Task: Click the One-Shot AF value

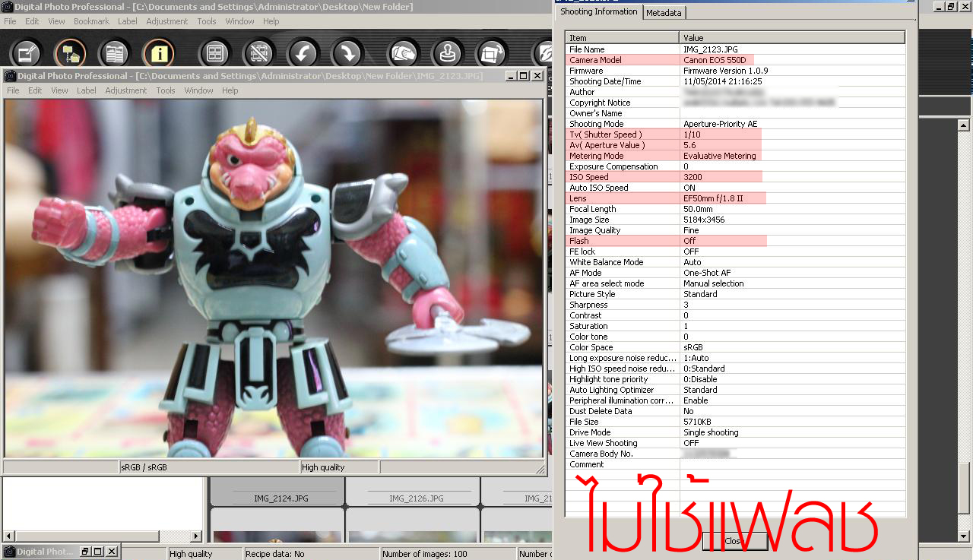Action: point(706,273)
